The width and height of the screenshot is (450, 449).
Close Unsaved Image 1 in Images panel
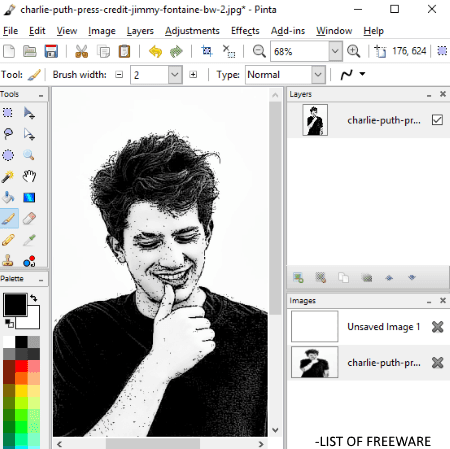[437, 327]
